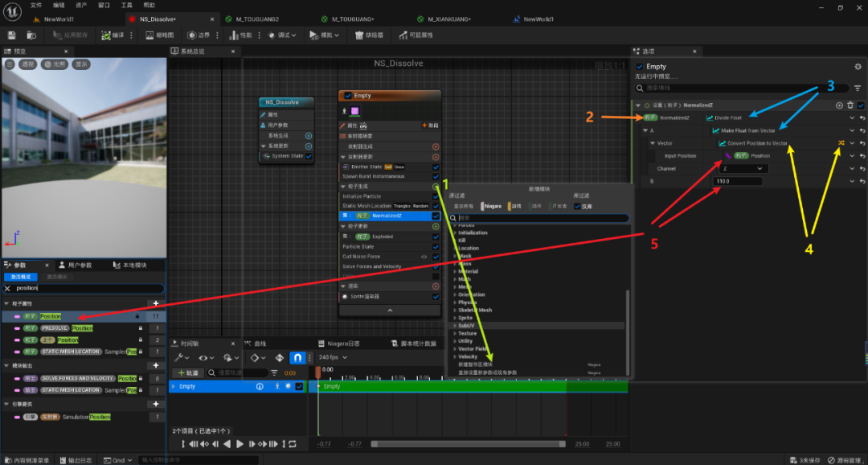This screenshot has width=868, height=465.
Task: Toggle the Curl Noise Force checkbox
Action: click(436, 257)
